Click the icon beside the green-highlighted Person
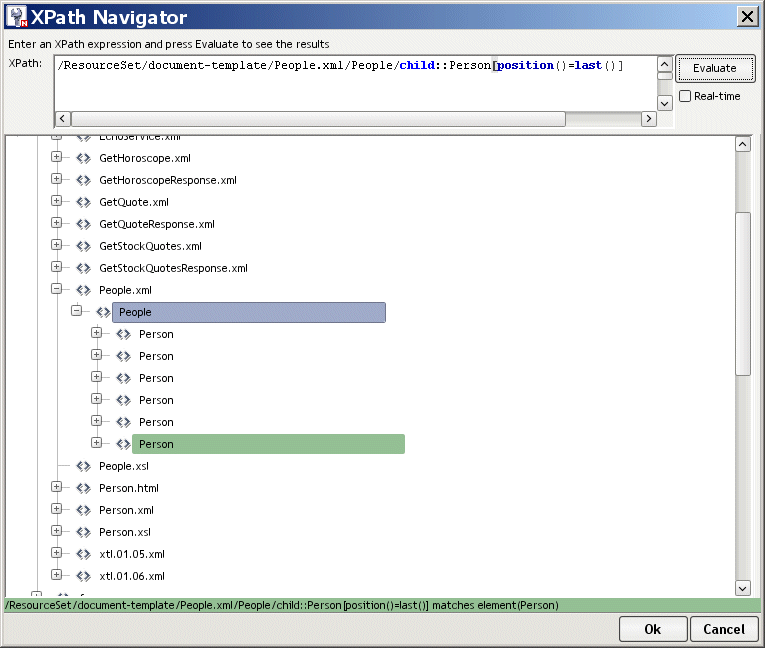Viewport: 765px width, 648px height. (123, 444)
